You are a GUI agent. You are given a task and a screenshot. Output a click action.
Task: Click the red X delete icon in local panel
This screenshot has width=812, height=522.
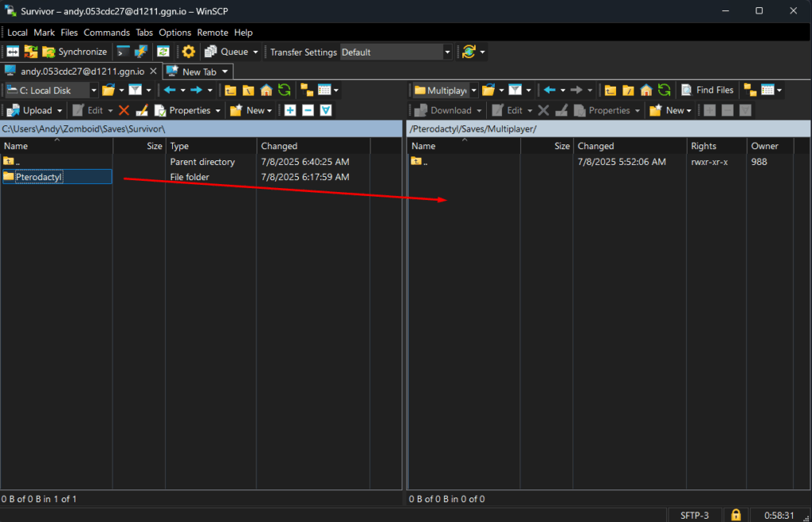coord(124,111)
